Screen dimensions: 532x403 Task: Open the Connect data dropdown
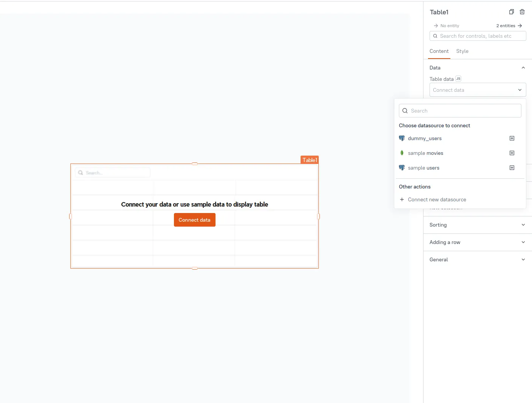[478, 90]
